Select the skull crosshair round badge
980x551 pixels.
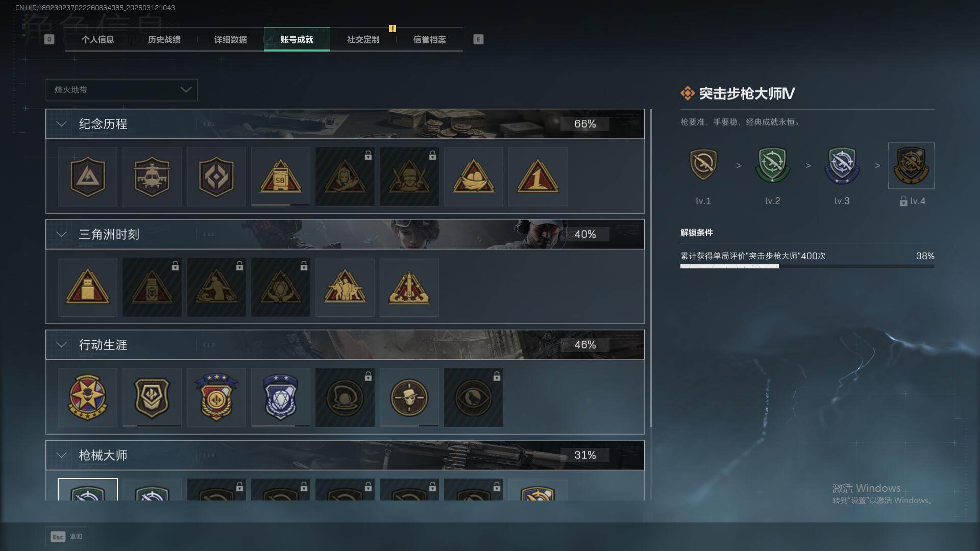pos(409,397)
